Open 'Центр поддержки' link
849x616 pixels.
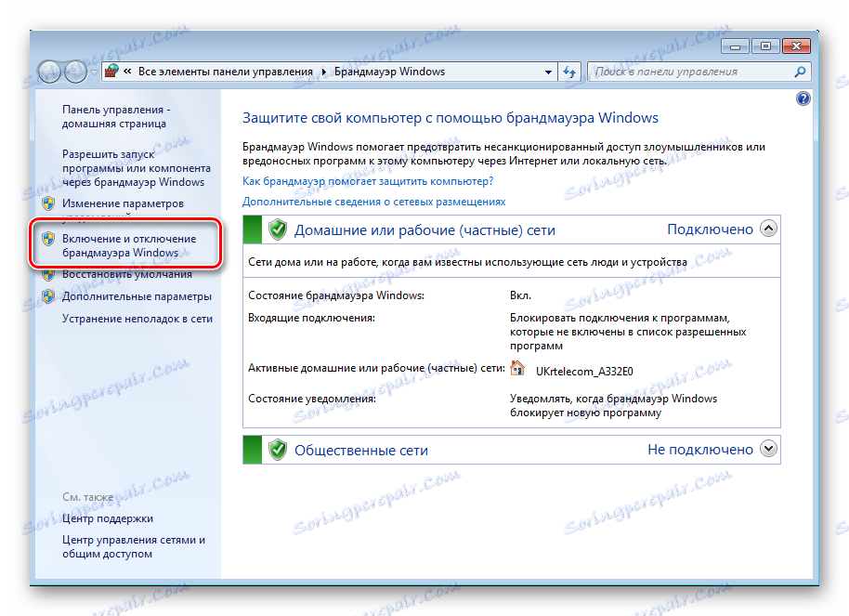(x=107, y=518)
